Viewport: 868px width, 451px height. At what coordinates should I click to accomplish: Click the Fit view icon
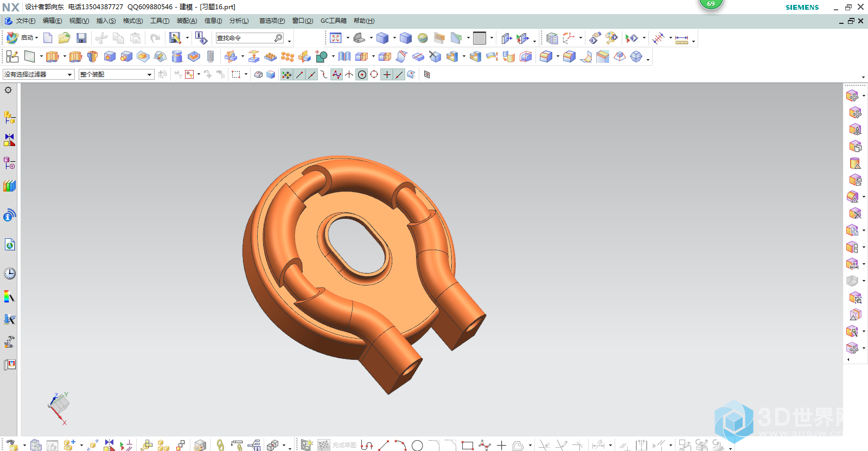(x=336, y=38)
